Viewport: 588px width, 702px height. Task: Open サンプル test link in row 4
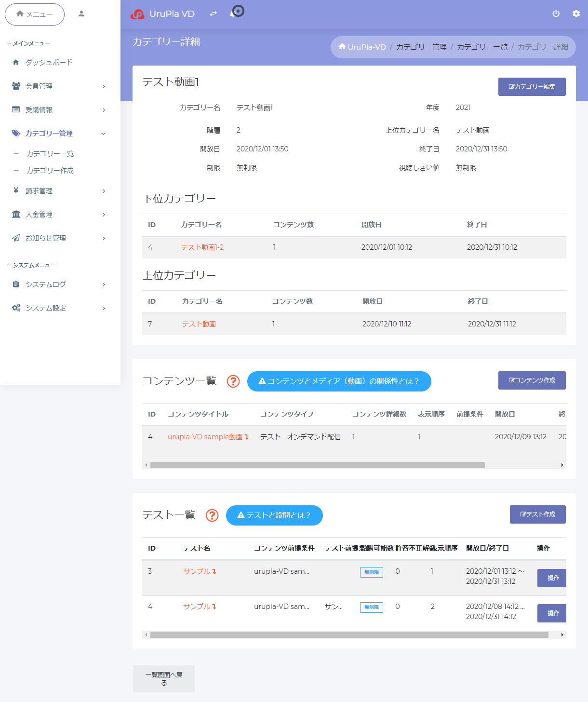click(x=197, y=607)
